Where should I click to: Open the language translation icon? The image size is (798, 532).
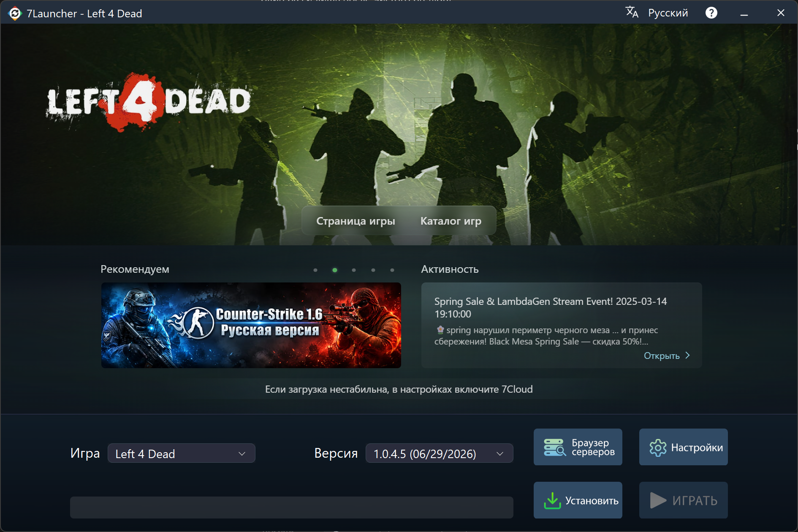[632, 12]
